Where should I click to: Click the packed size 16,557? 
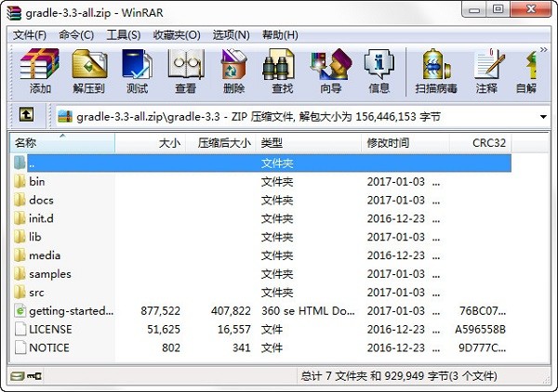point(234,330)
